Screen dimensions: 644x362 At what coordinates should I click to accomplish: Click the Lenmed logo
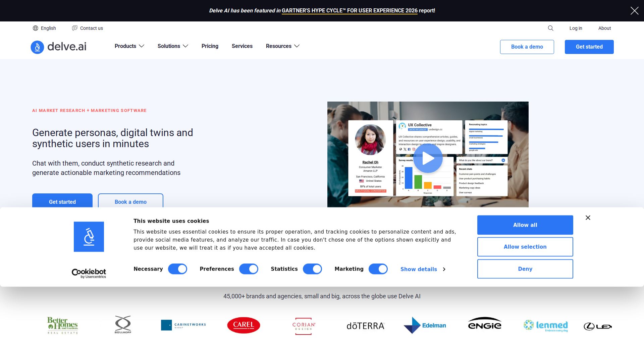(x=546, y=325)
